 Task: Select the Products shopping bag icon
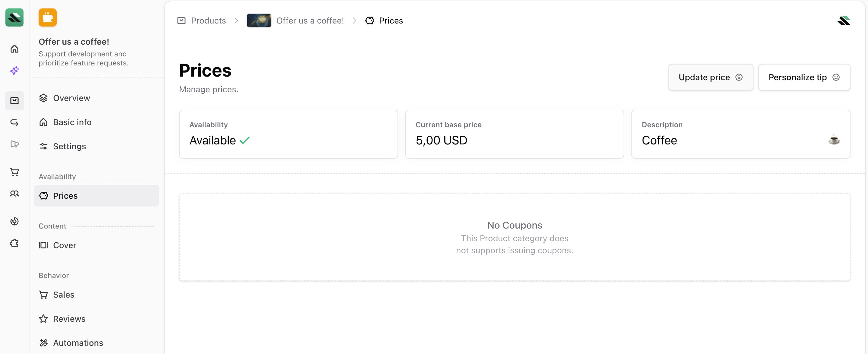tap(14, 100)
